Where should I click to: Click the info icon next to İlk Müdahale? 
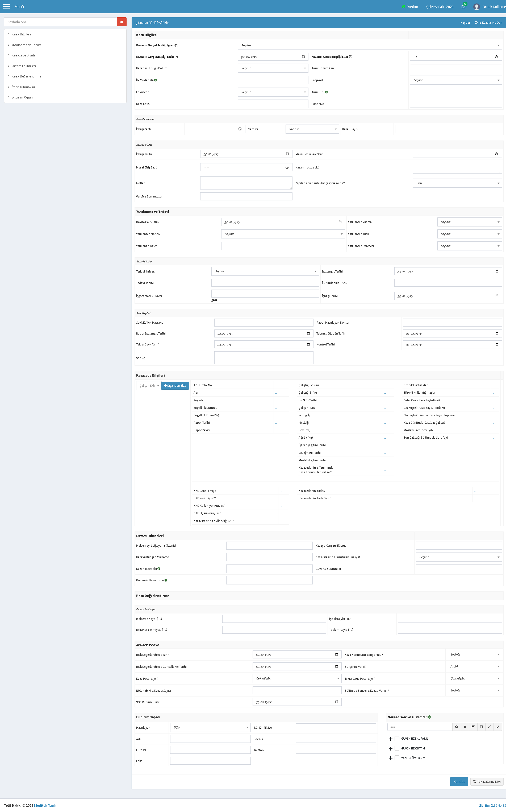coord(155,80)
